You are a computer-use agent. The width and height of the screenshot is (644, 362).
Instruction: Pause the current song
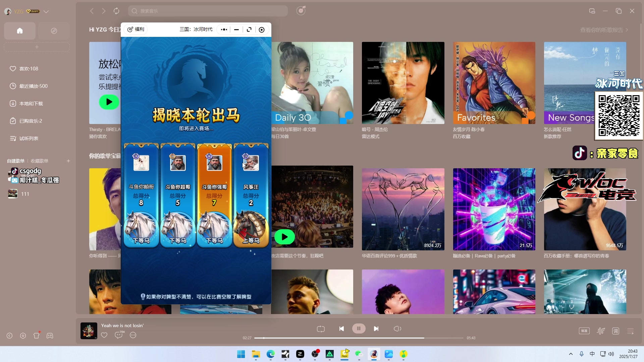coord(359,328)
